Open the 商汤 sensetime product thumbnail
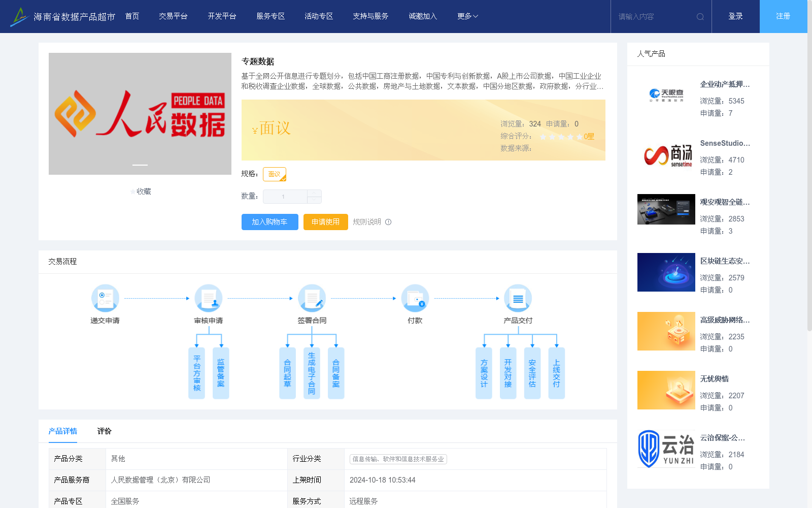Viewport: 812px width, 508px height. [666, 154]
